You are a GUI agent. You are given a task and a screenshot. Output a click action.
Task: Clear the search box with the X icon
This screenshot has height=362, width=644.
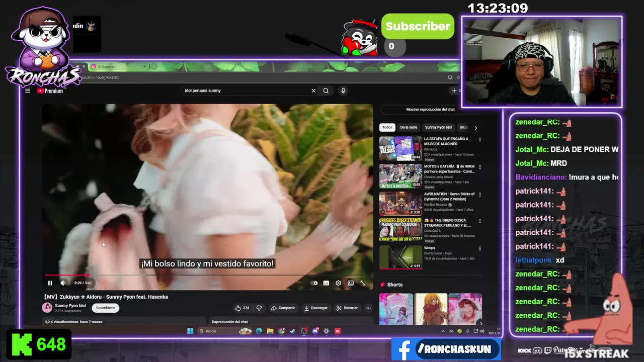click(x=313, y=91)
